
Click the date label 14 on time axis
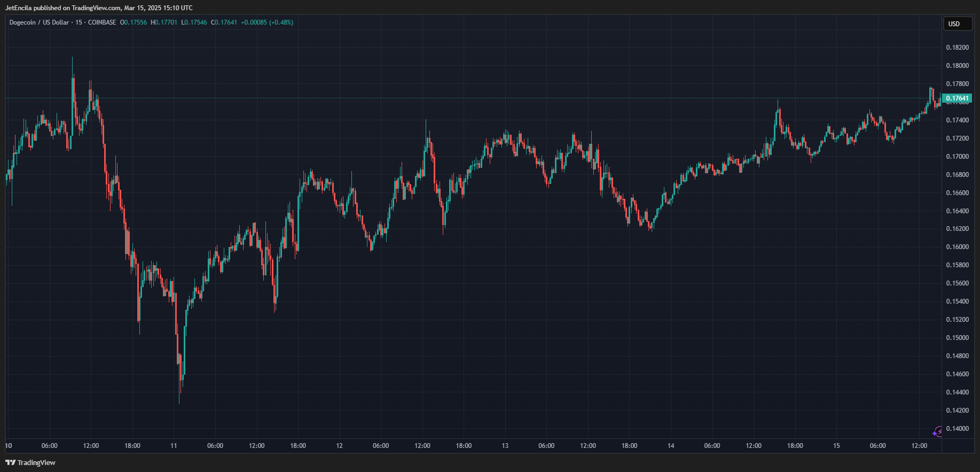coord(671,446)
